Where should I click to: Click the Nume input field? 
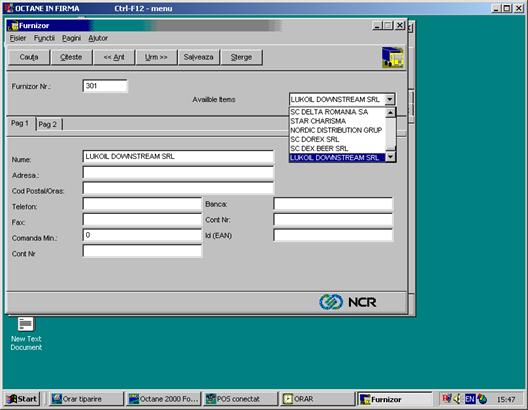point(178,157)
